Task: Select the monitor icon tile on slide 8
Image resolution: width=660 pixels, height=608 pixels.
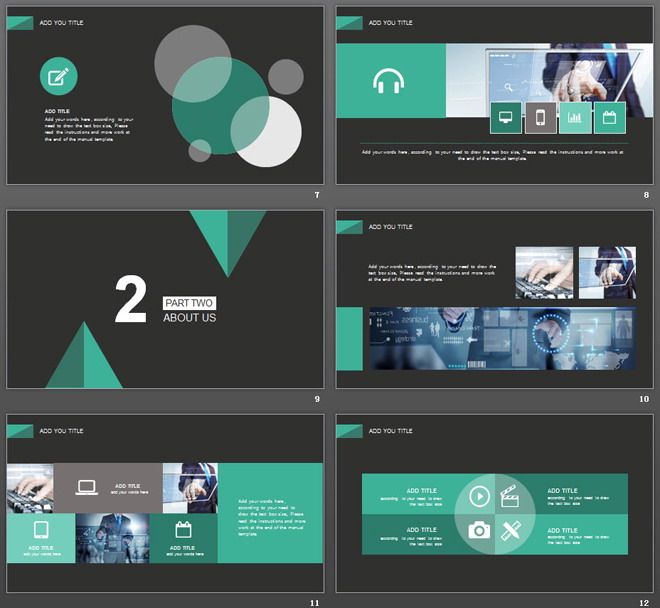Action: pos(505,118)
